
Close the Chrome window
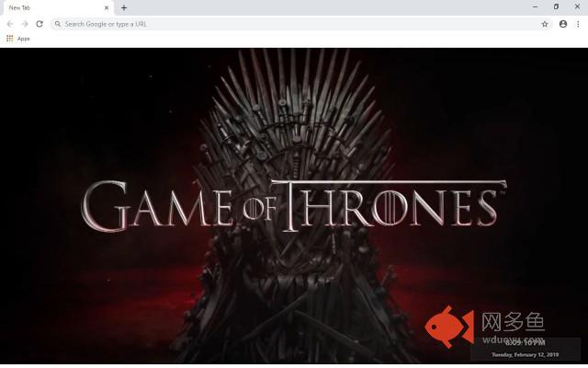(577, 6)
